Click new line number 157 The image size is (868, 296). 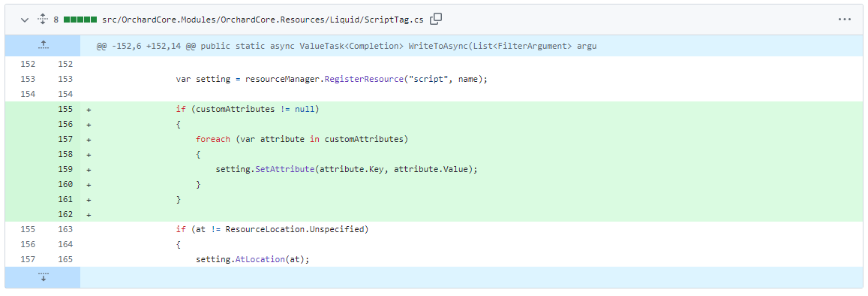click(x=65, y=139)
